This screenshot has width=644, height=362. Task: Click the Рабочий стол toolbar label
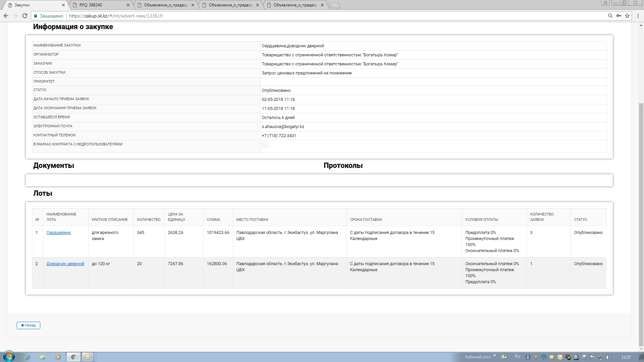click(478, 357)
